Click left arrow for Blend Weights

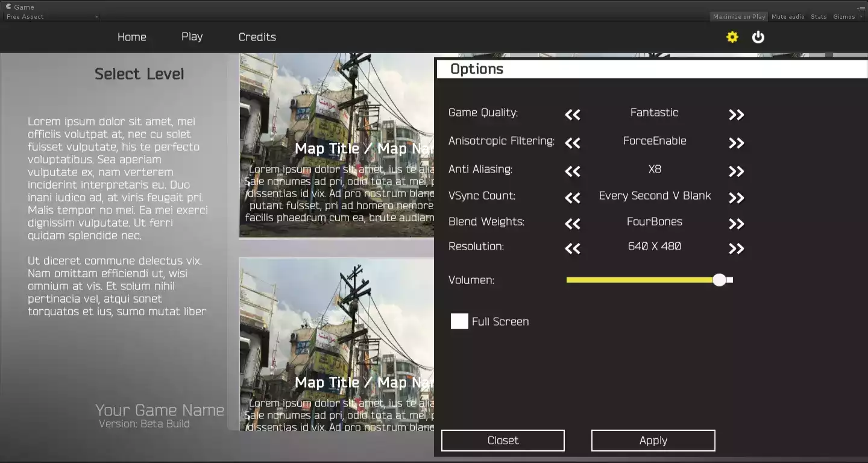pos(573,224)
